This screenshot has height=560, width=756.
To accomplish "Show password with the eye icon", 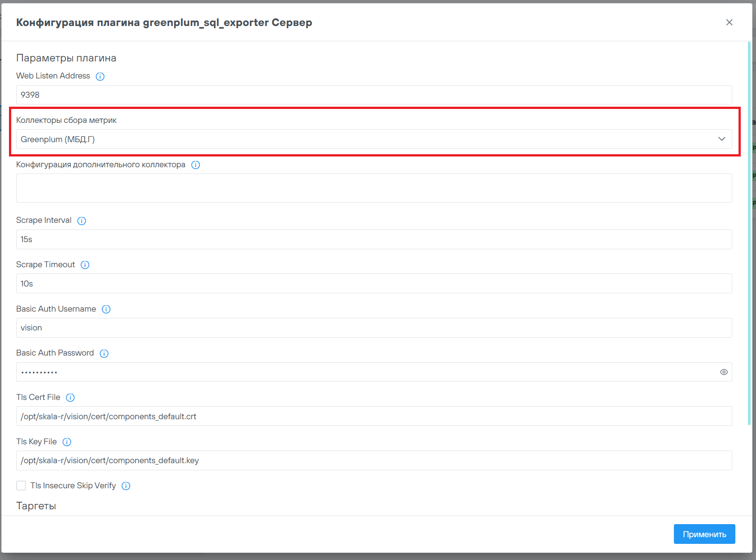I will pyautogui.click(x=724, y=372).
